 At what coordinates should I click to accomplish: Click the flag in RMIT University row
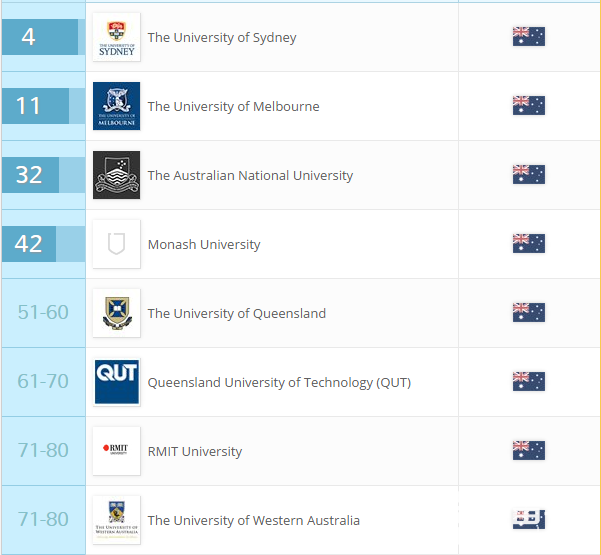(x=529, y=450)
